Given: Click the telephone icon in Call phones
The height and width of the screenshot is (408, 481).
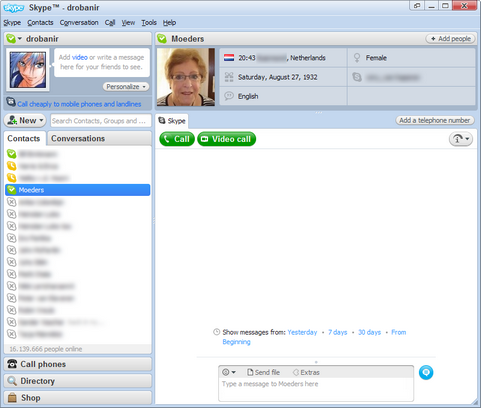Looking at the screenshot, I should [12, 364].
